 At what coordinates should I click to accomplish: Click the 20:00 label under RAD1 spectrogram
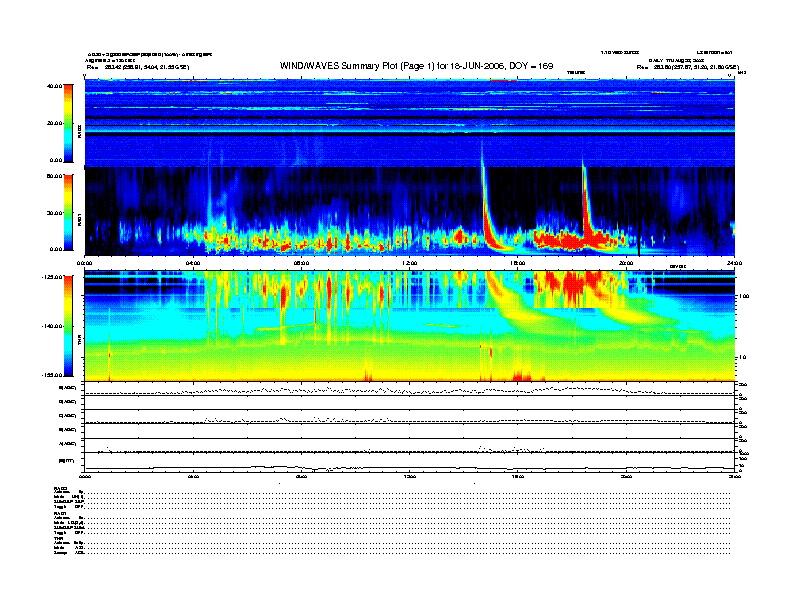pos(626,263)
